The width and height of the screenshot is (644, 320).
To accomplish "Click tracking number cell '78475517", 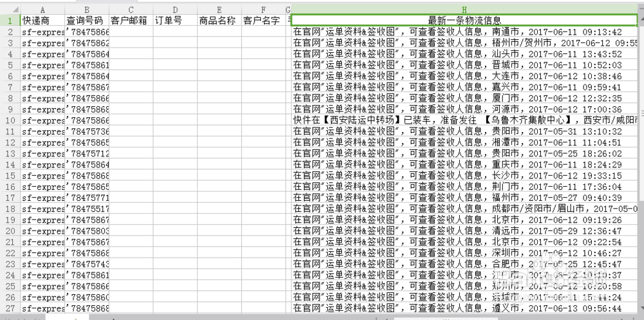I will click(87, 209).
